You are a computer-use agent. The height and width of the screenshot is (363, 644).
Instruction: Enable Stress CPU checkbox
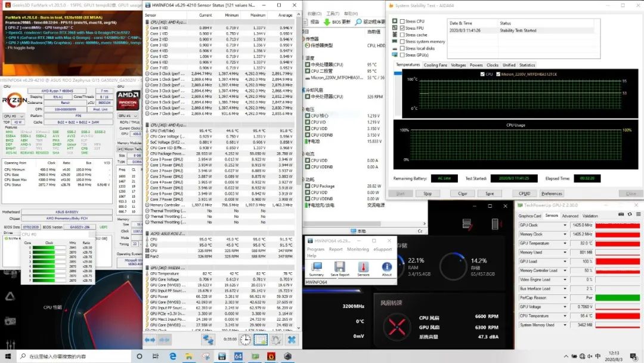point(402,21)
